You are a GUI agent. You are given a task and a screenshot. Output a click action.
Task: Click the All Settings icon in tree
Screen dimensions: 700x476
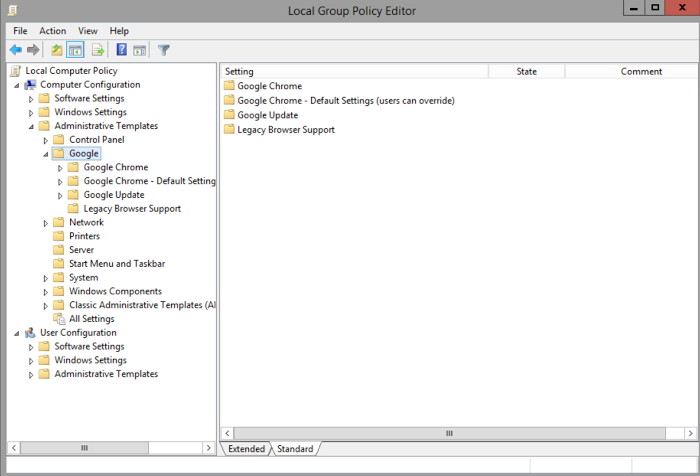pyautogui.click(x=59, y=319)
